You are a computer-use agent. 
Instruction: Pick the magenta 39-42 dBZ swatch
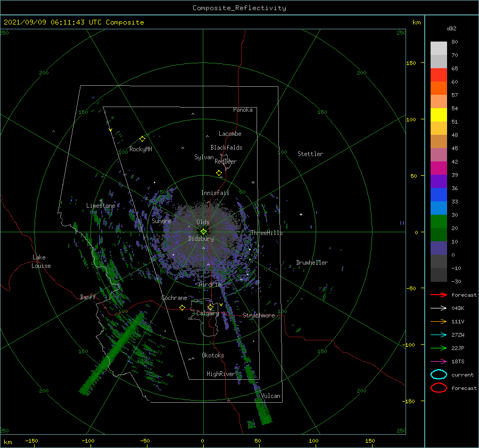pyautogui.click(x=439, y=168)
